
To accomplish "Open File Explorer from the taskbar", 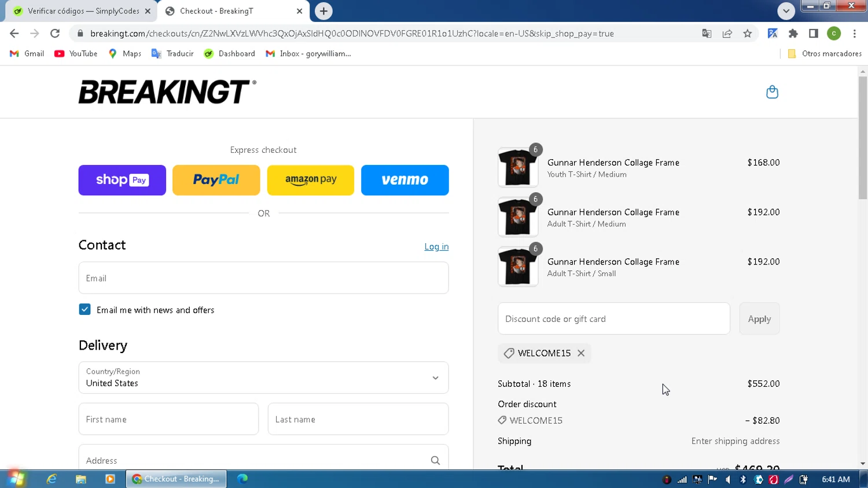I will [81, 479].
